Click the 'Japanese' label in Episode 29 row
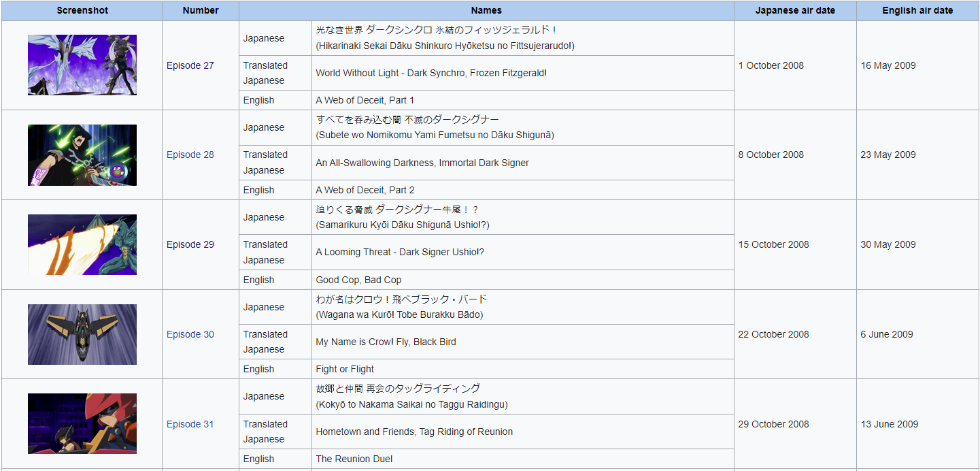Screen dimensions: 980x471 [264, 217]
